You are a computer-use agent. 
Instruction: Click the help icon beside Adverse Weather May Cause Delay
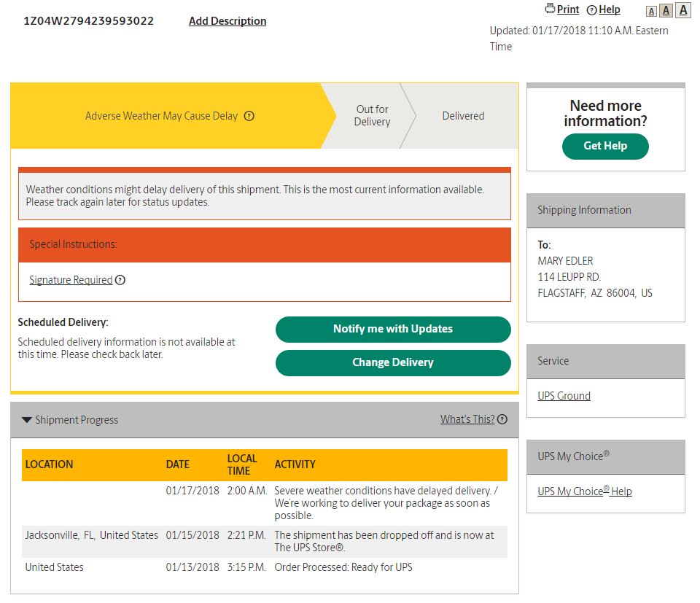[249, 116]
